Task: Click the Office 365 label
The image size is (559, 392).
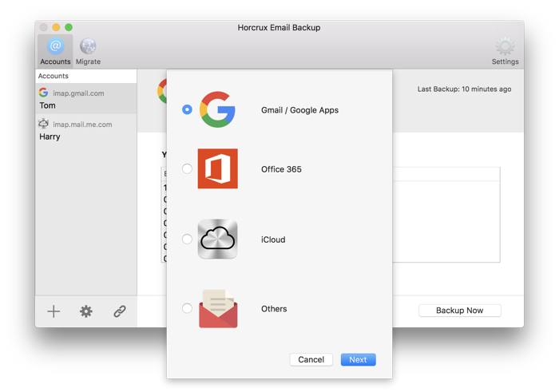Action: point(281,169)
